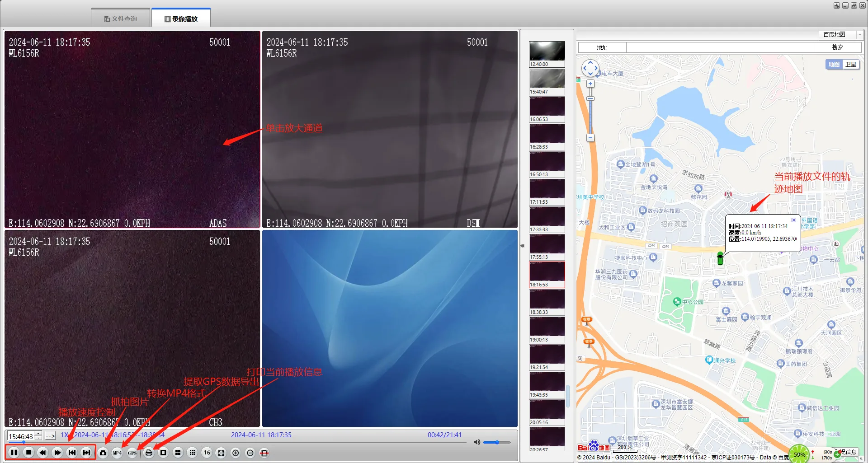Screen dimensions: 868x463
Task: Pan the map with the navigation compass
Action: pyautogui.click(x=590, y=69)
